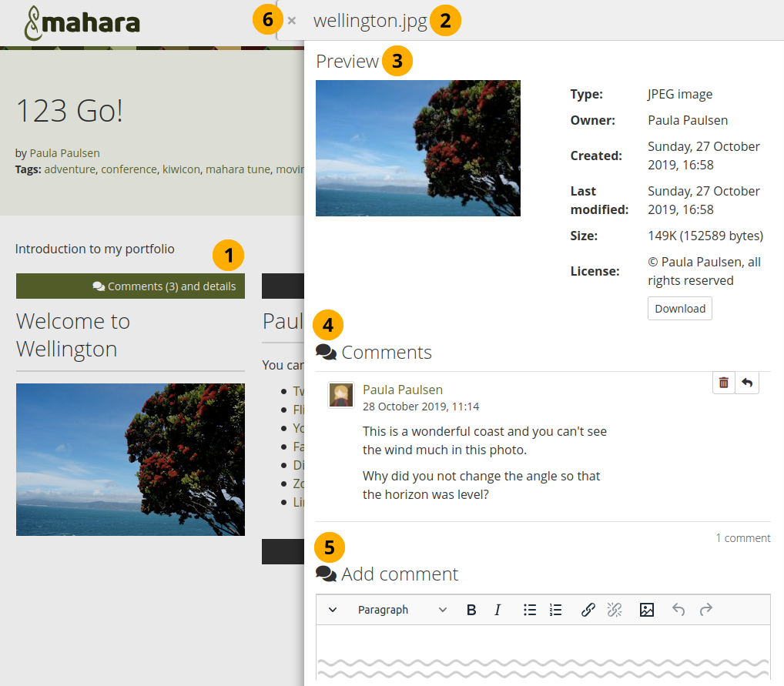Insert a numbered list
The height and width of the screenshot is (686, 784).
[555, 610]
